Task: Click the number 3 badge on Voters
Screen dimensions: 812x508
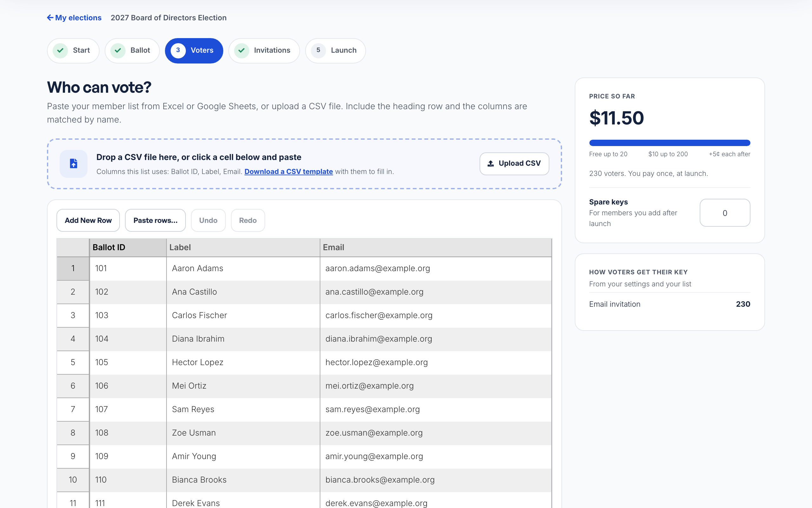Action: pyautogui.click(x=178, y=50)
